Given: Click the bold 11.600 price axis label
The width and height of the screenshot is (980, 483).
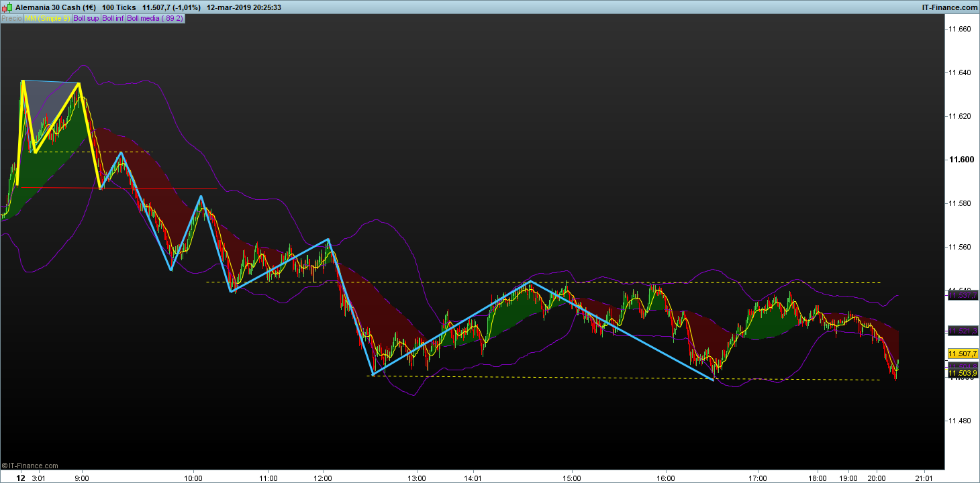Looking at the screenshot, I should [x=960, y=160].
